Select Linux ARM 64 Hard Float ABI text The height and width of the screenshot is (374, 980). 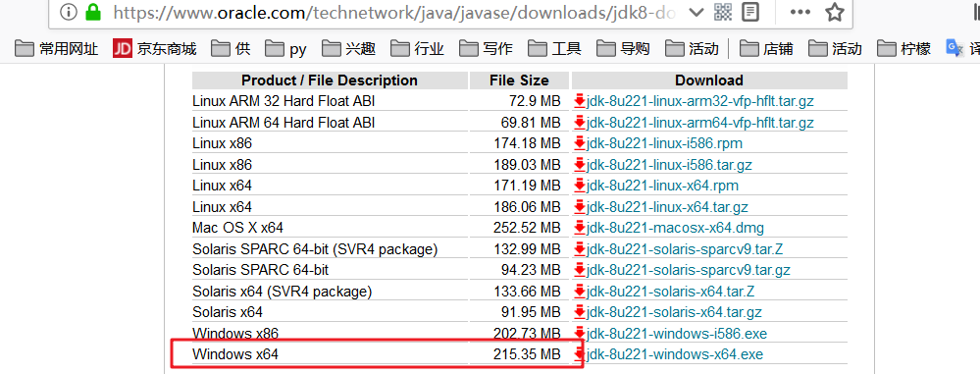(x=284, y=122)
